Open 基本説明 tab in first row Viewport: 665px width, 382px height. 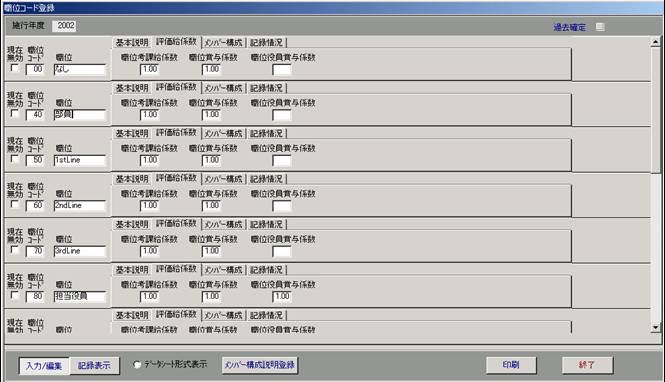(132, 42)
